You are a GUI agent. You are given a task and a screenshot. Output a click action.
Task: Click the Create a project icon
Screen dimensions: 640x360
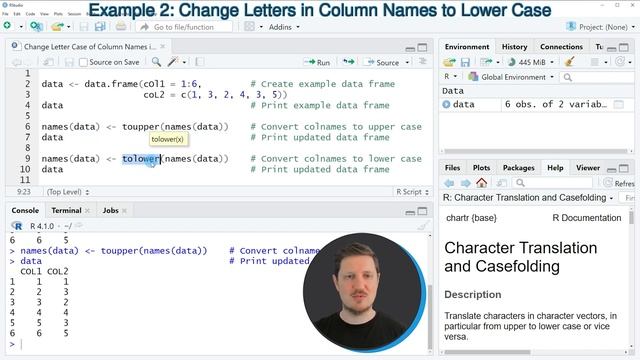[36, 27]
